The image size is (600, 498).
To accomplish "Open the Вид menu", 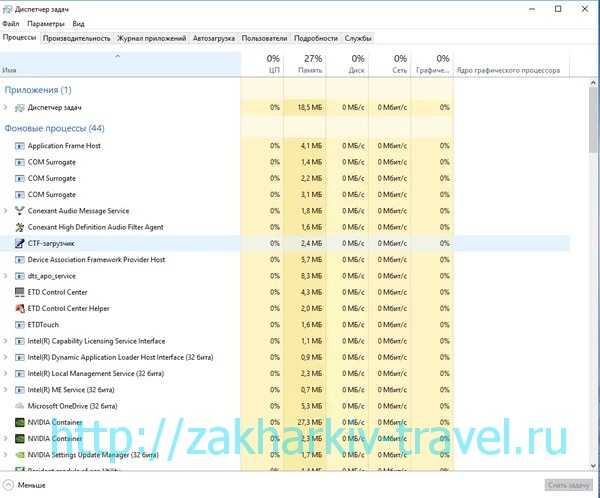I will point(78,24).
